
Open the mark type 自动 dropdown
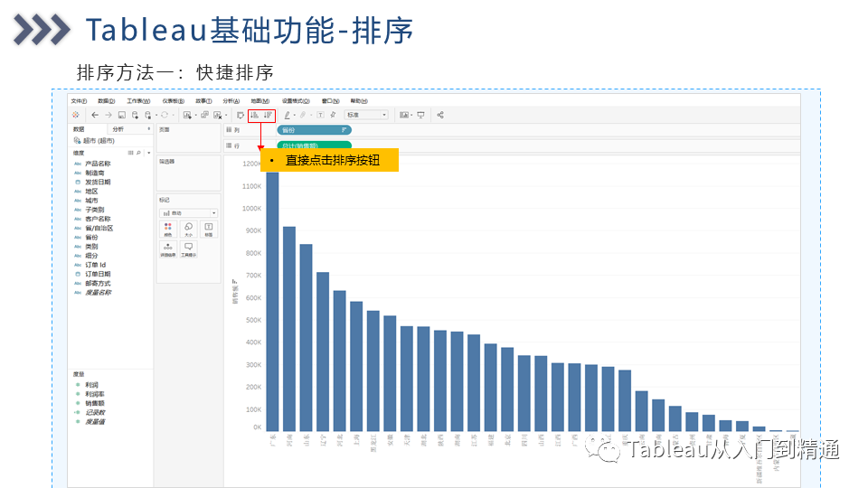(x=188, y=213)
